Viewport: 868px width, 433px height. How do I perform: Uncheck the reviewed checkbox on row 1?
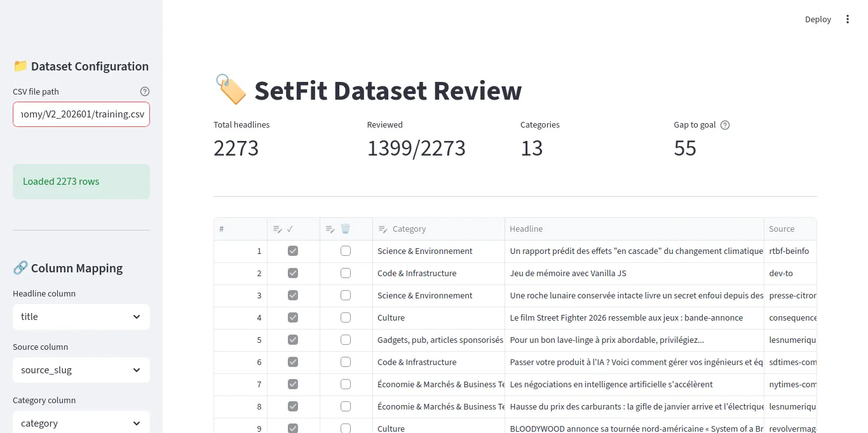(292, 250)
